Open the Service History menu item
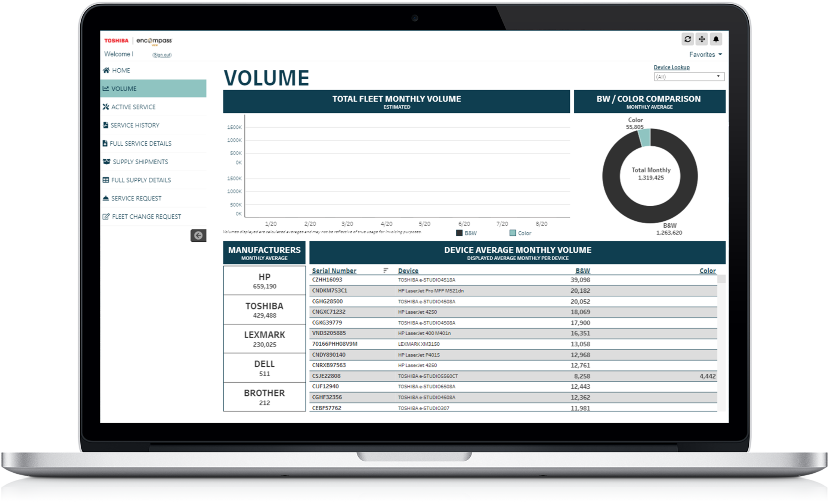 pyautogui.click(x=134, y=125)
